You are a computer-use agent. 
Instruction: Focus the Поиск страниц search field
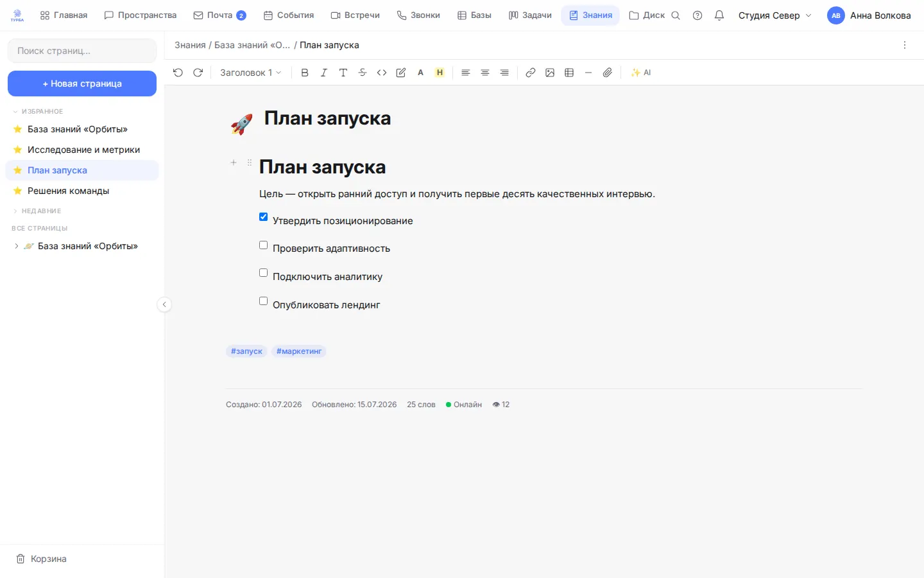coord(82,51)
